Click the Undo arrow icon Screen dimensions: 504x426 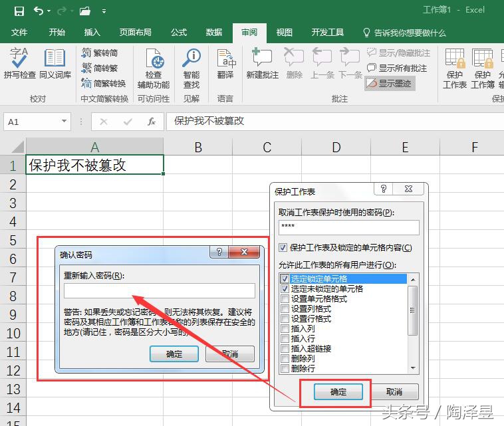point(39,11)
